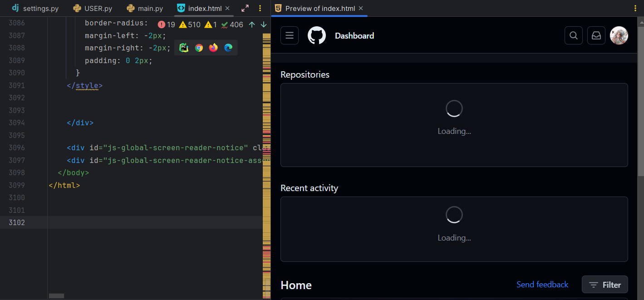Open the Filter button
644x300 pixels.
(x=605, y=285)
